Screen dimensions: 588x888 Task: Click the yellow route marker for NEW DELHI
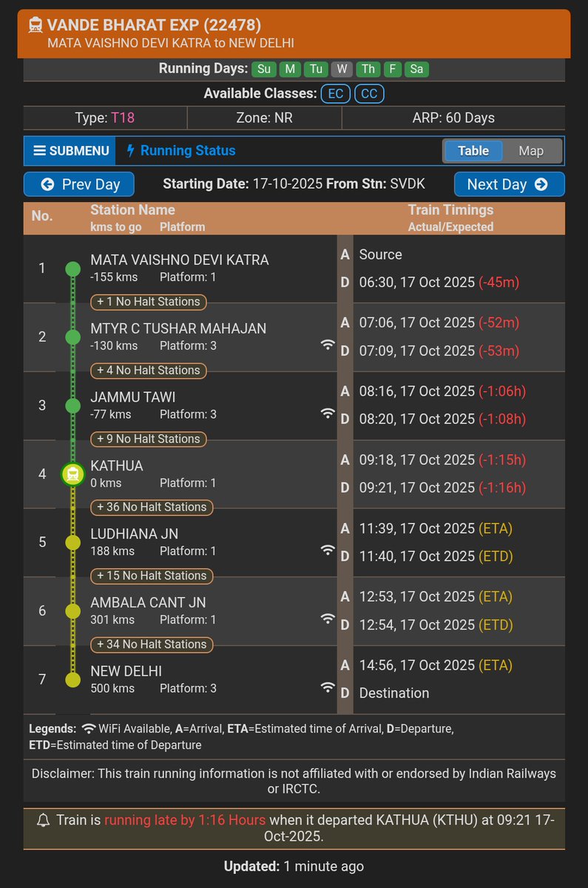[72, 680]
